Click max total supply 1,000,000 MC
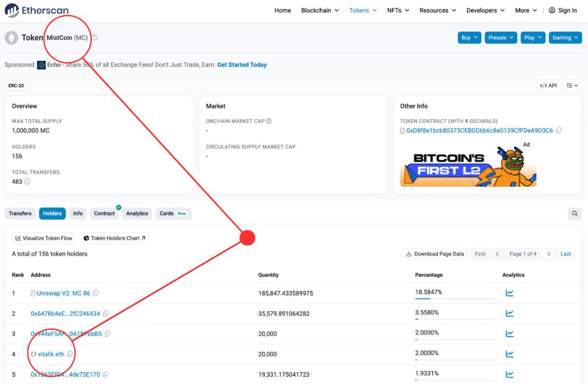This screenshot has height=392, width=588. click(x=30, y=131)
